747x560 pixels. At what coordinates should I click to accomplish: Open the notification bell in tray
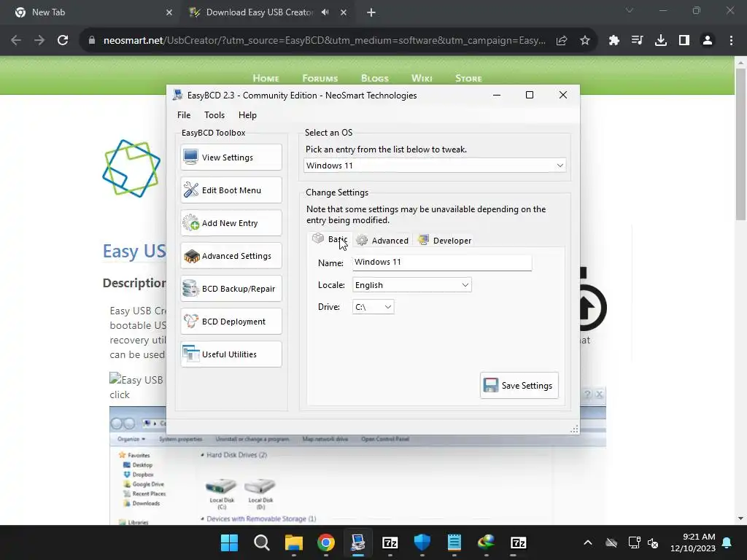[727, 542]
